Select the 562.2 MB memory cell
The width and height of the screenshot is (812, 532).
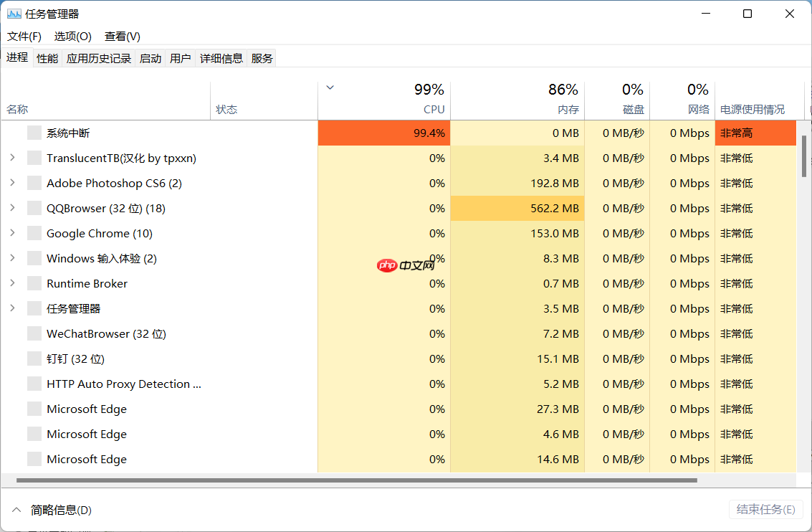517,208
